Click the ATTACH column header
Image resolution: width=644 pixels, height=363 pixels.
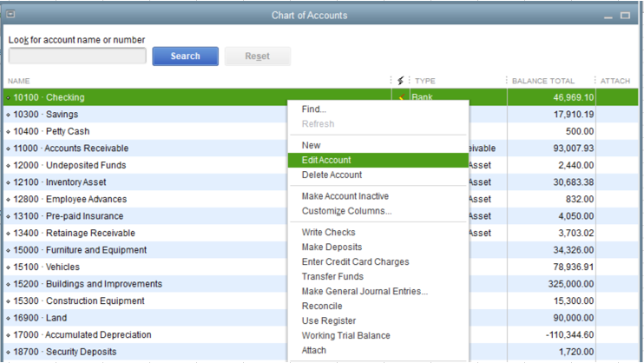pyautogui.click(x=614, y=81)
